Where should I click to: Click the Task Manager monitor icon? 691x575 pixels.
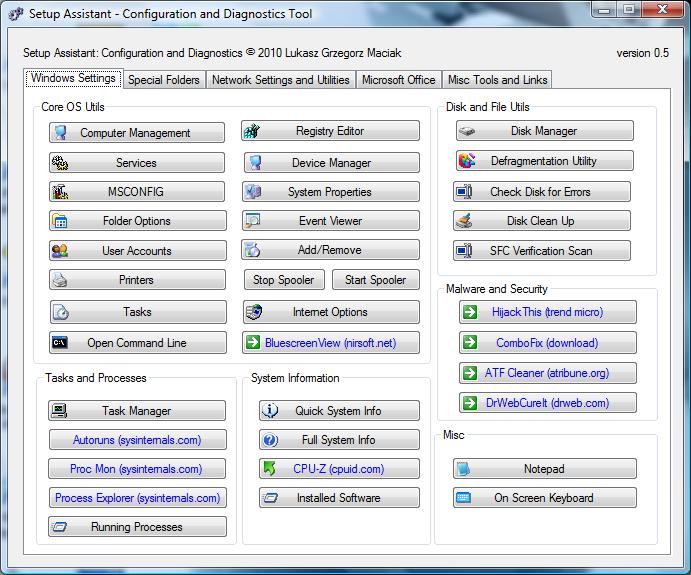click(60, 411)
